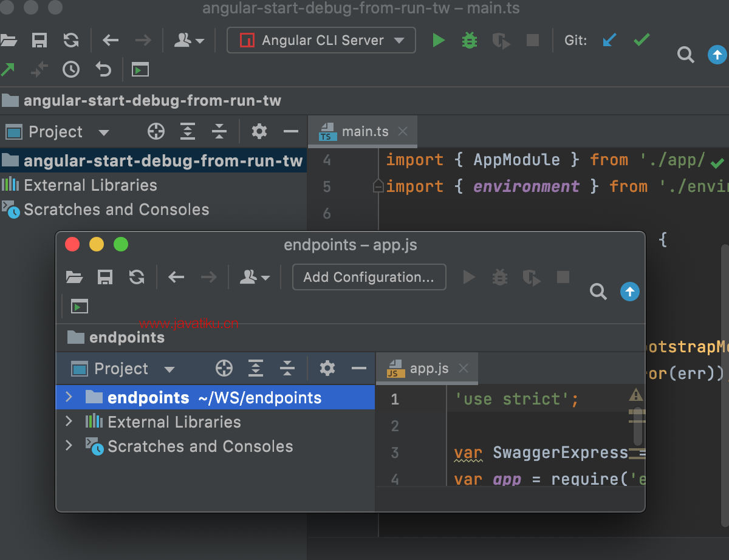The width and height of the screenshot is (729, 560).
Task: Select app.js editor tab
Action: [427, 369]
